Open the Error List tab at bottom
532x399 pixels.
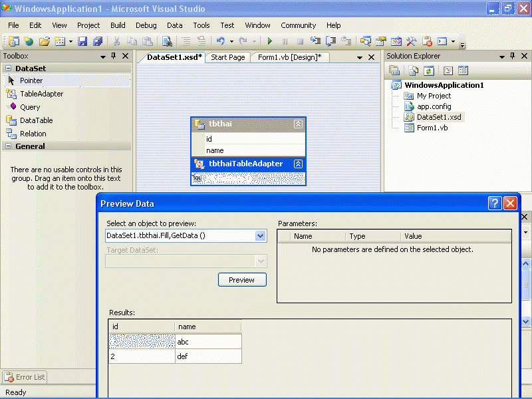tap(25, 377)
